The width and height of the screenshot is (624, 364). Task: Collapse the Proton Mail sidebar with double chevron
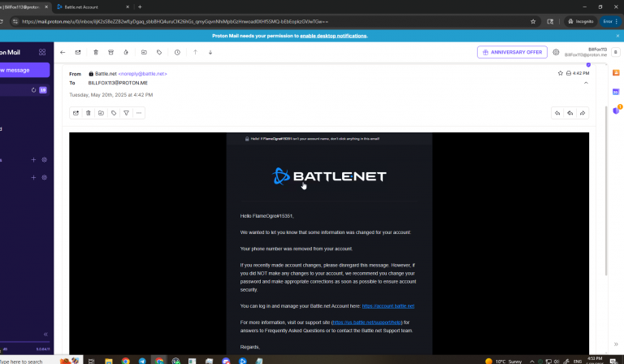45,334
